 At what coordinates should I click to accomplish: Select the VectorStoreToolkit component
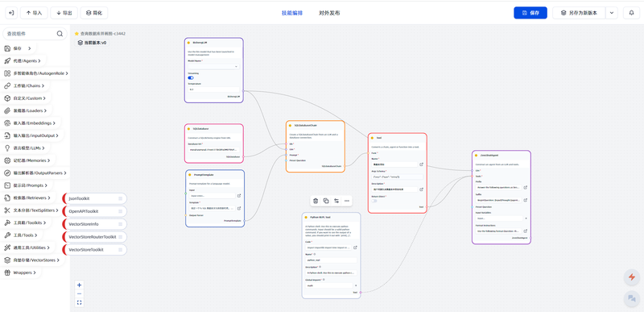click(x=94, y=249)
